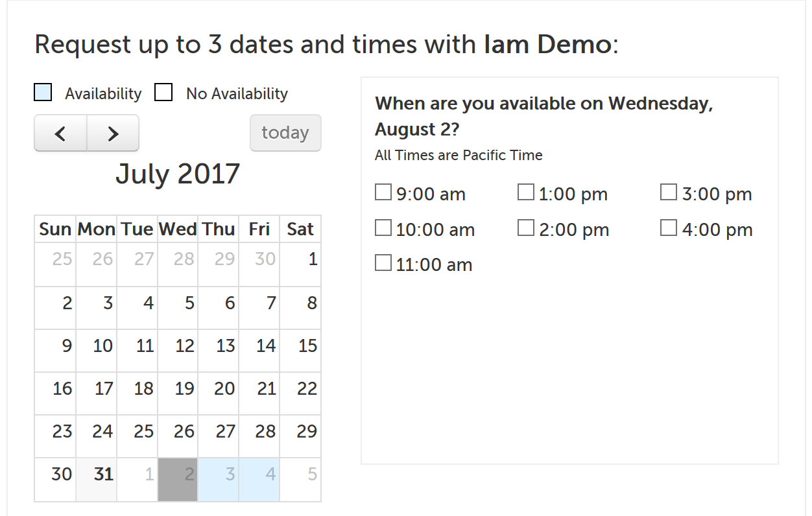This screenshot has height=516, width=812.
Task: Check the 10:00 am time slot
Action: (383, 227)
